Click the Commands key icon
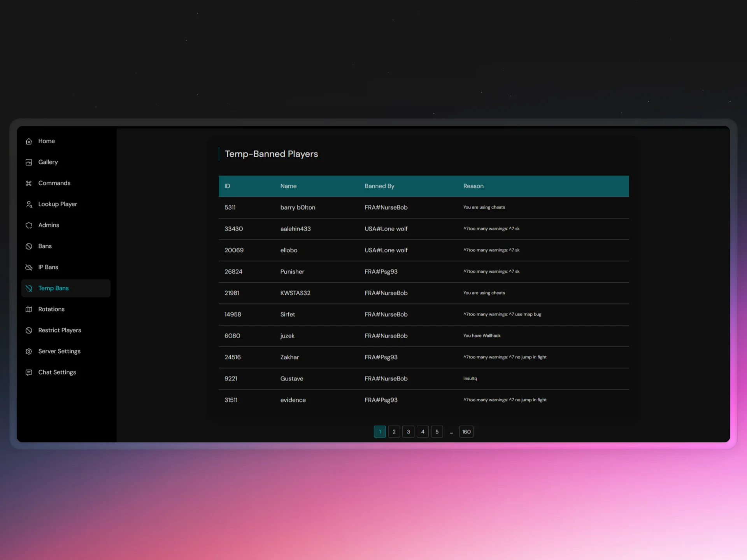The image size is (747, 560). [29, 183]
